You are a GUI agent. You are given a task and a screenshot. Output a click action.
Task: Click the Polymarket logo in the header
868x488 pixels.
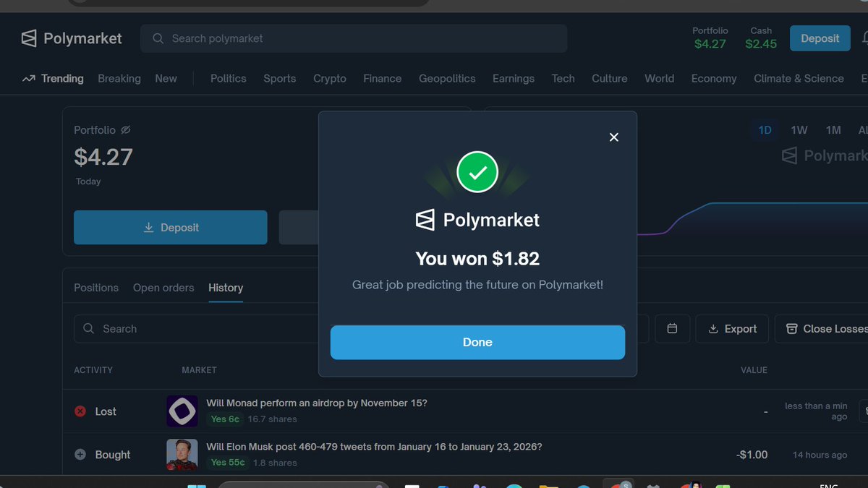[x=72, y=38]
